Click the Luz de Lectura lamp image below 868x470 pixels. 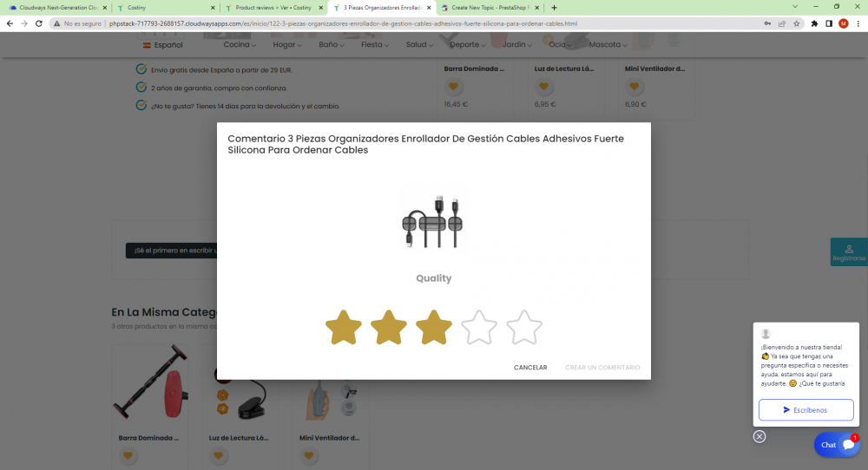pyautogui.click(x=240, y=394)
